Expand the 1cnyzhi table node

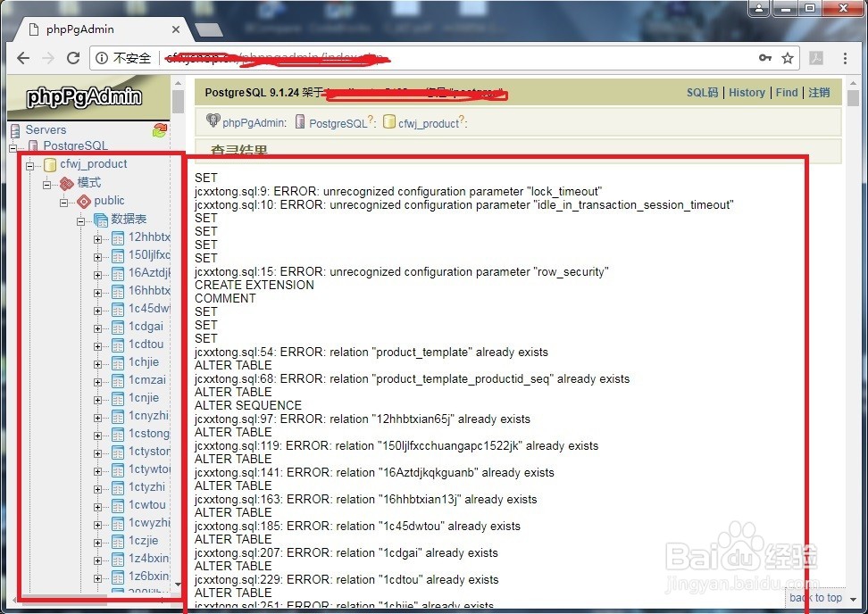97,419
